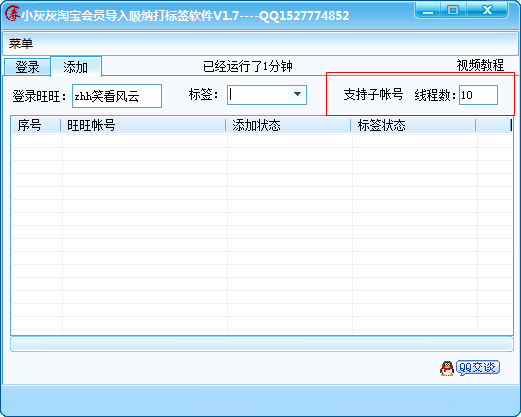521x417 pixels.
Task: Click the red app logo in title bar
Action: (x=12, y=14)
